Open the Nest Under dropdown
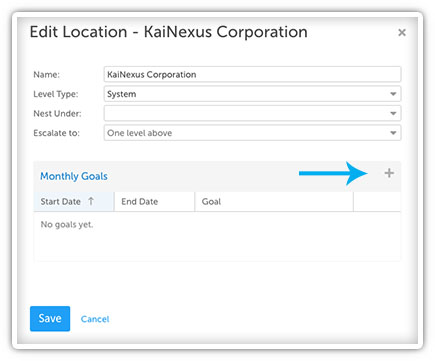Screen dimensions: 435x361 click(252, 113)
